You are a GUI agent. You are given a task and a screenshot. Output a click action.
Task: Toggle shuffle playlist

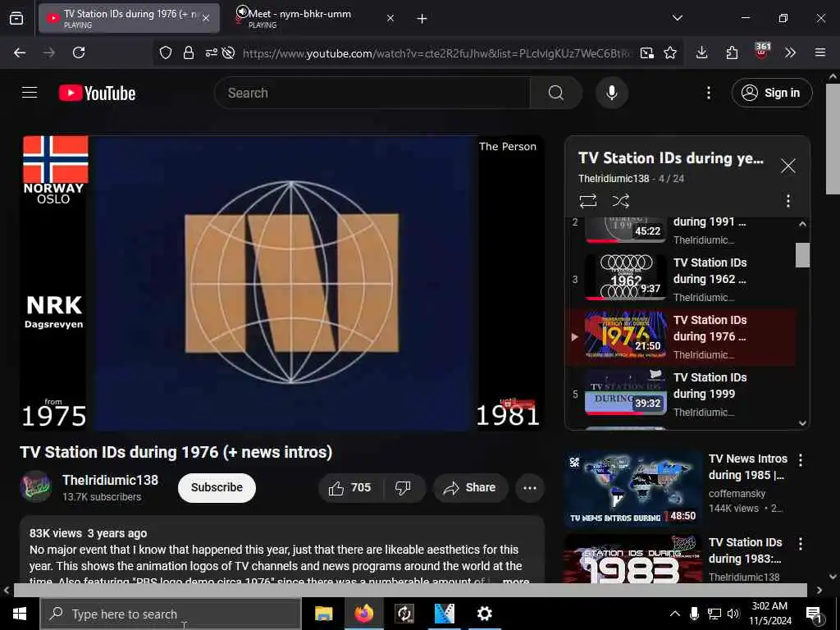pos(620,201)
